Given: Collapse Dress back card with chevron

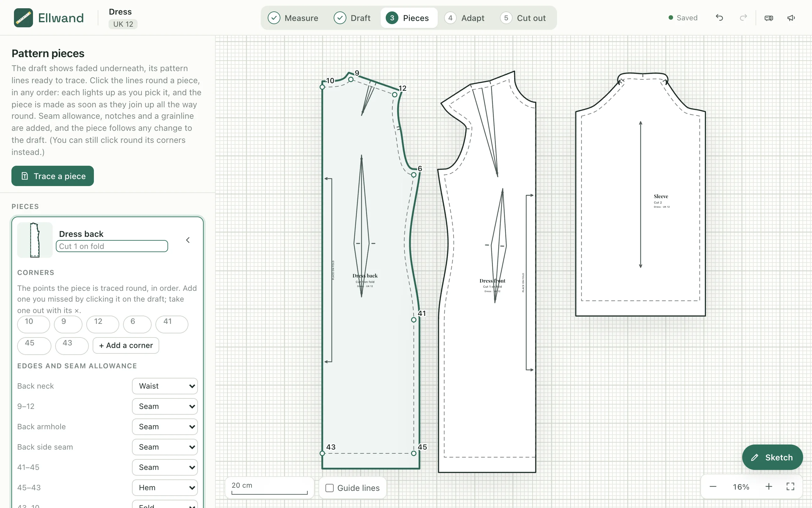Looking at the screenshot, I should coord(188,240).
